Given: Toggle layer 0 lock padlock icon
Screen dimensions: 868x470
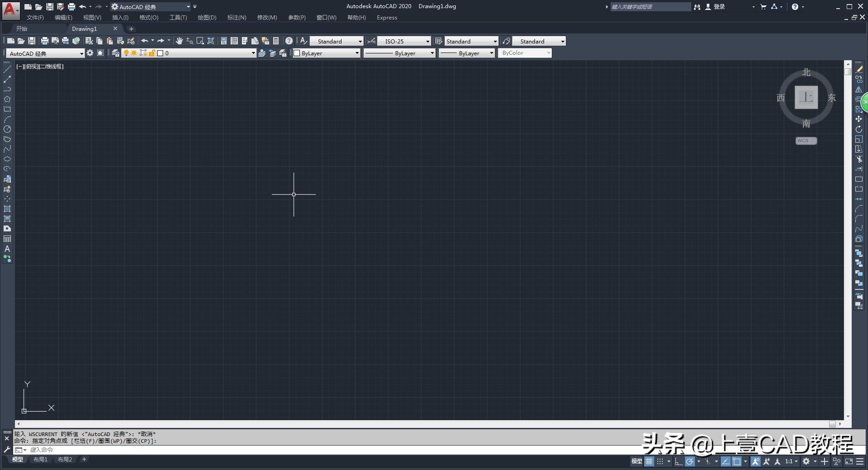Looking at the screenshot, I should point(152,53).
